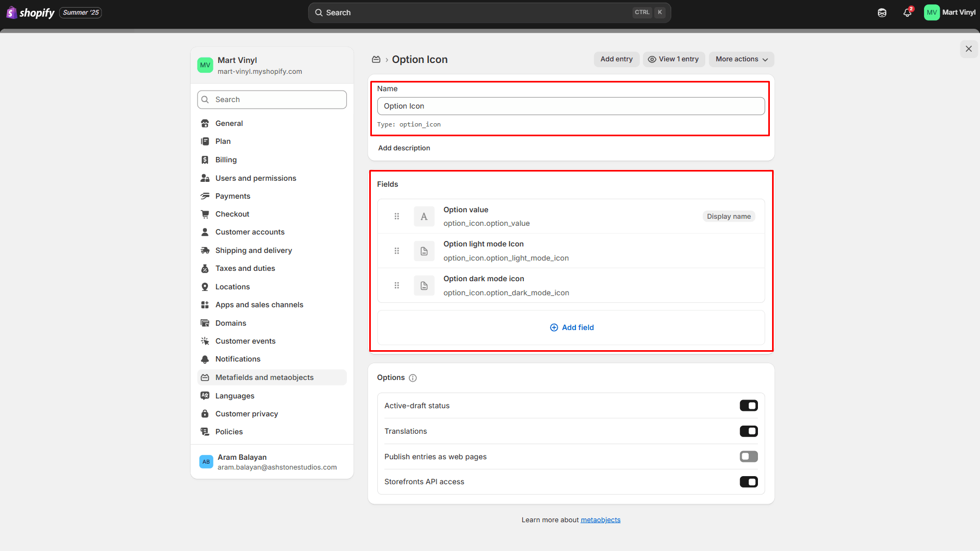Grab the drag handle for Option value field
Viewport: 980px width, 551px height.
(397, 217)
